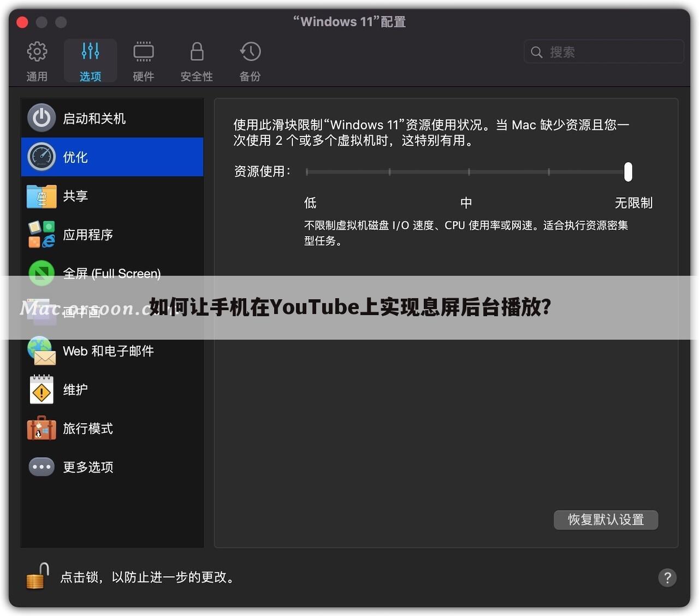Click the 资源使用: label
This screenshot has width=699, height=616.
pyautogui.click(x=262, y=171)
